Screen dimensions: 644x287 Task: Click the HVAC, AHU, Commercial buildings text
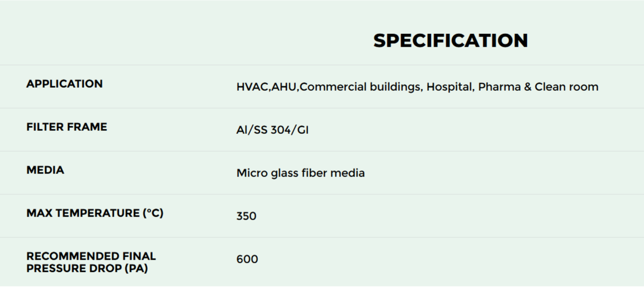tap(329, 87)
